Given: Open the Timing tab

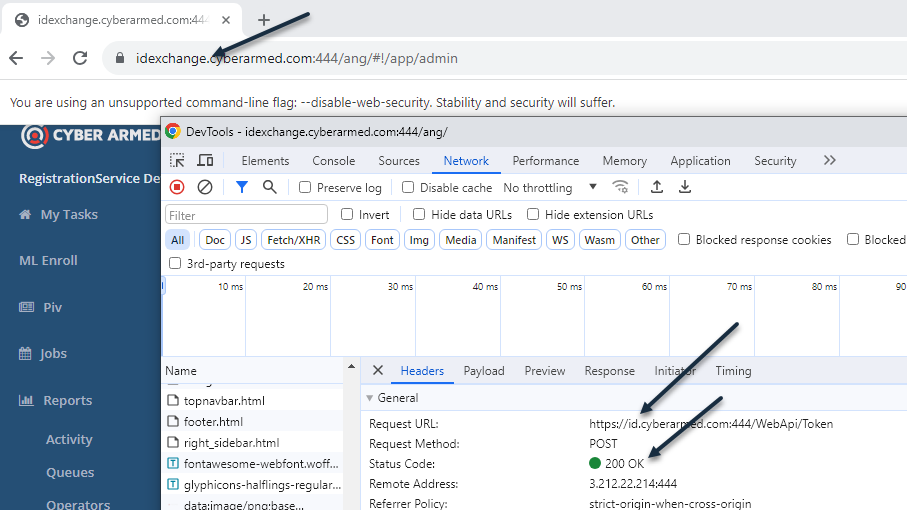Looking at the screenshot, I should (733, 371).
